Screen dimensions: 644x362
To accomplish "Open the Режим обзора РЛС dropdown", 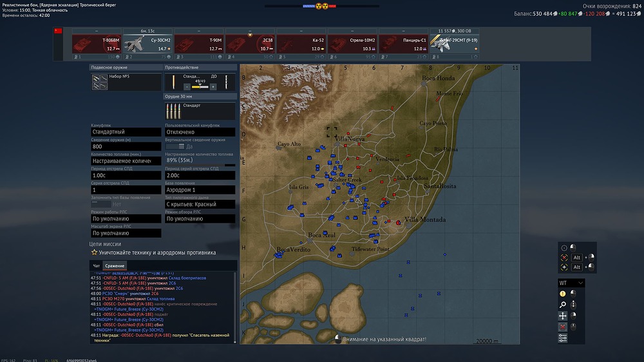I will [x=200, y=218].
